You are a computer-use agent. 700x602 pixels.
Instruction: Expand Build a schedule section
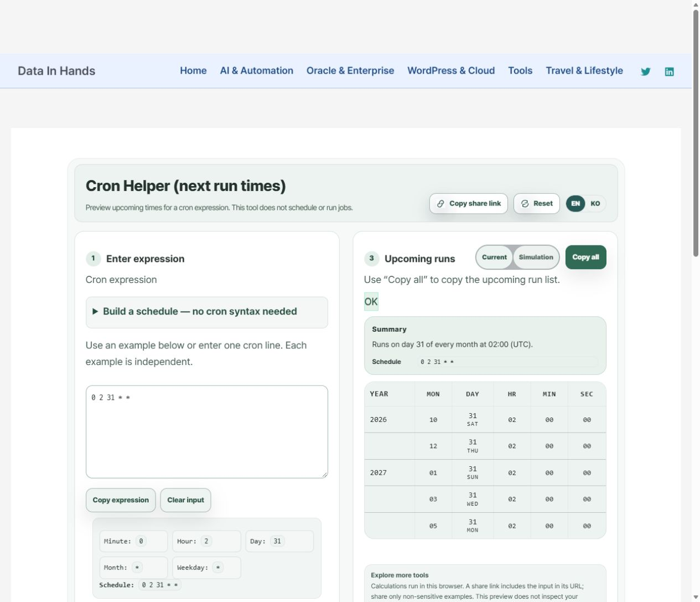206,312
